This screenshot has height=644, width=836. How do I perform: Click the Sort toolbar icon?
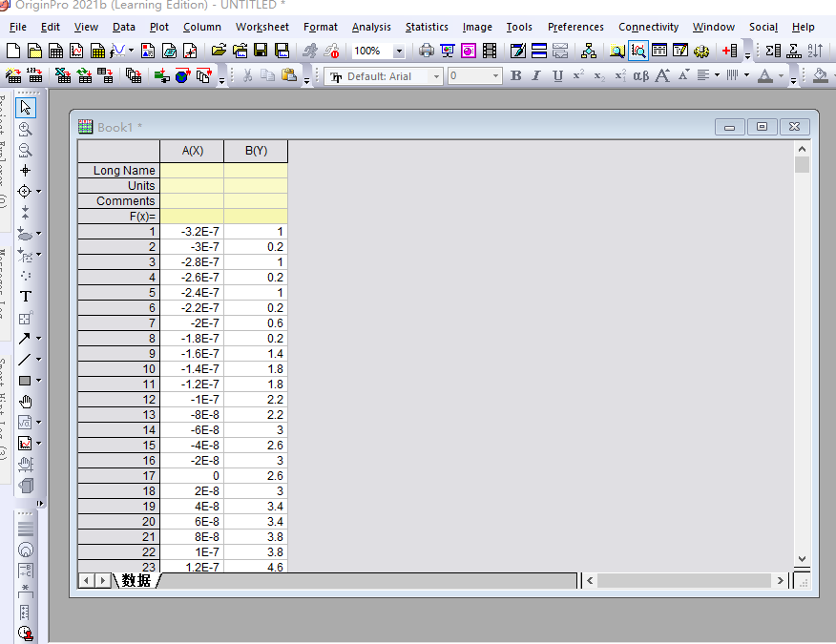click(815, 51)
